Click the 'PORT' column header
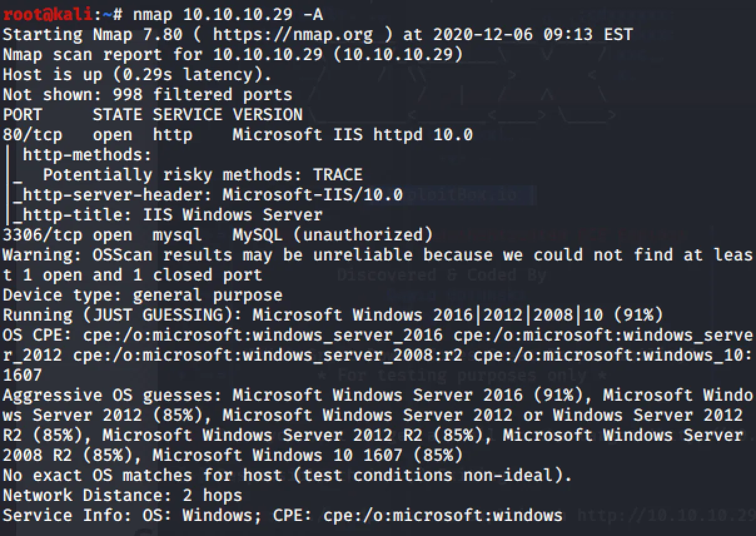This screenshot has width=756, height=536. (x=23, y=115)
